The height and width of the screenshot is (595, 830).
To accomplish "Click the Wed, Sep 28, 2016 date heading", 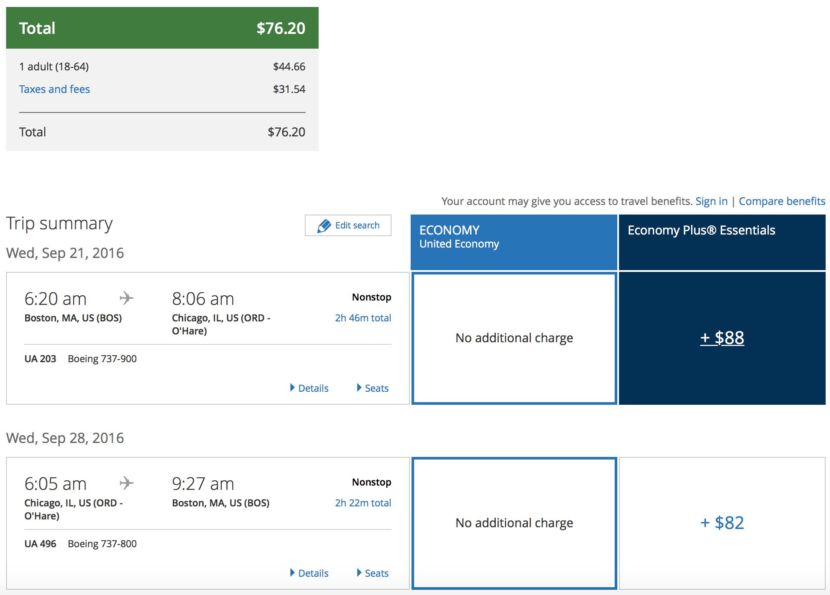I will point(65,438).
